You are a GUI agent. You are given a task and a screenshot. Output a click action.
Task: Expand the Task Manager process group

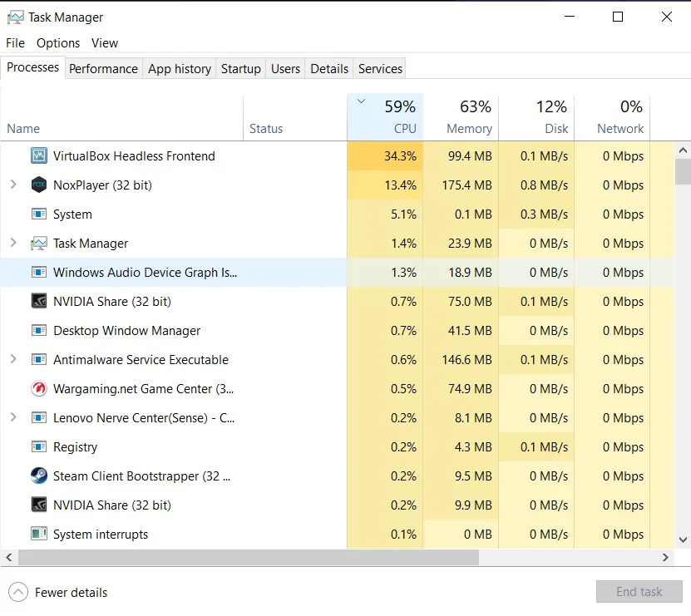pos(13,243)
